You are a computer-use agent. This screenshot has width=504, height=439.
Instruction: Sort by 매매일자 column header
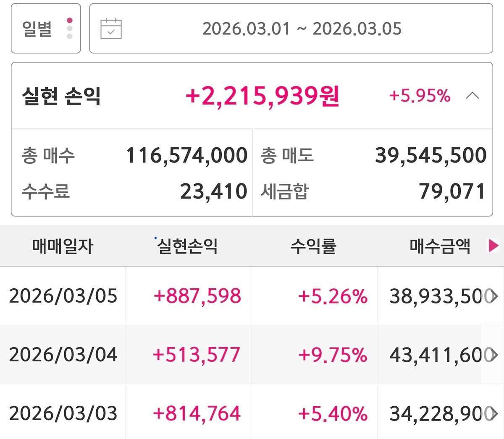(x=63, y=246)
